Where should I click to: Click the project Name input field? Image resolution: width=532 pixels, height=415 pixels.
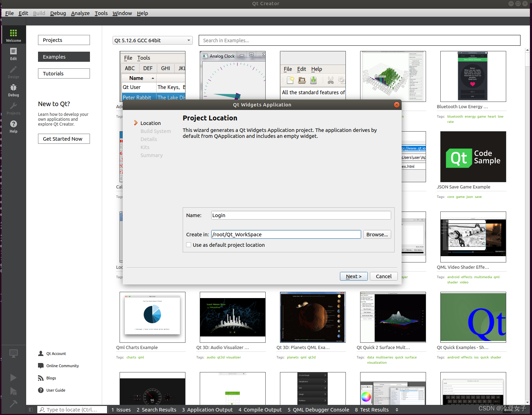pyautogui.click(x=301, y=215)
